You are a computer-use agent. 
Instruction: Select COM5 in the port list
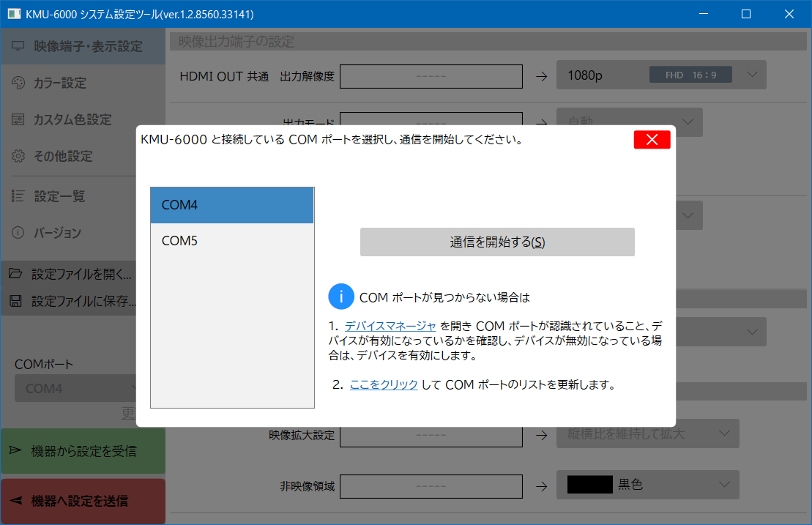click(231, 241)
